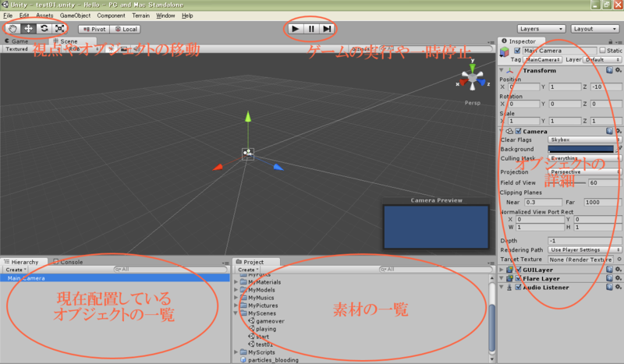Adjust the Field of View slider
This screenshot has width=624, height=364.
[568, 182]
